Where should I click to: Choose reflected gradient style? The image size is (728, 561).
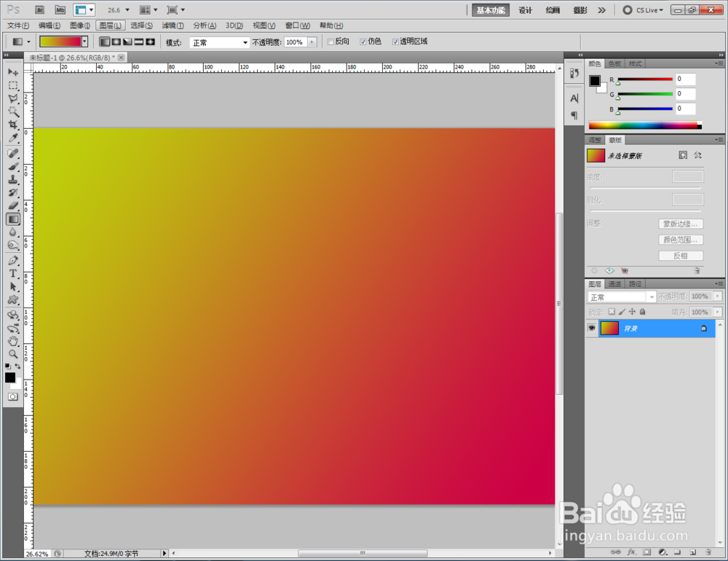[139, 42]
